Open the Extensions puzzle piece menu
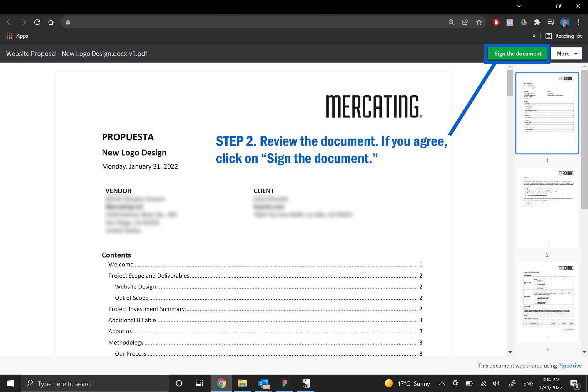 [537, 22]
